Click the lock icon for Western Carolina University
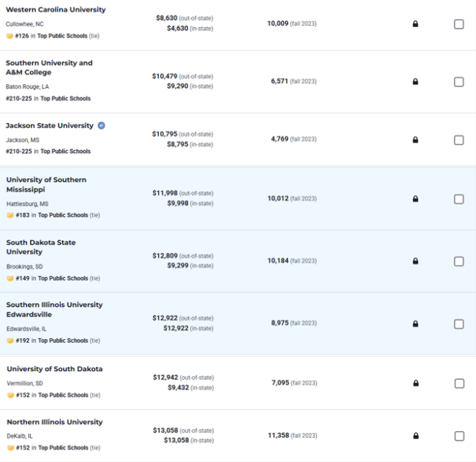The height and width of the screenshot is (462, 476). click(x=415, y=23)
